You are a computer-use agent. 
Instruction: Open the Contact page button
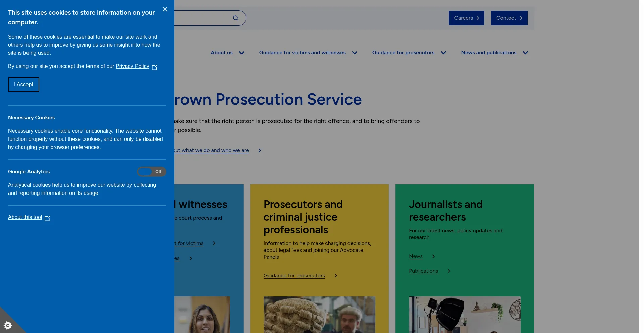click(x=509, y=18)
